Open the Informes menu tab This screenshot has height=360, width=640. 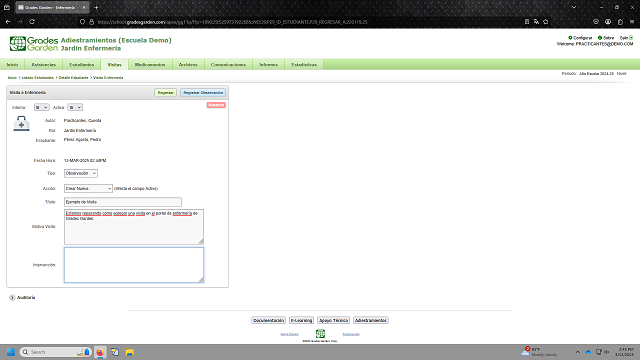coord(268,64)
